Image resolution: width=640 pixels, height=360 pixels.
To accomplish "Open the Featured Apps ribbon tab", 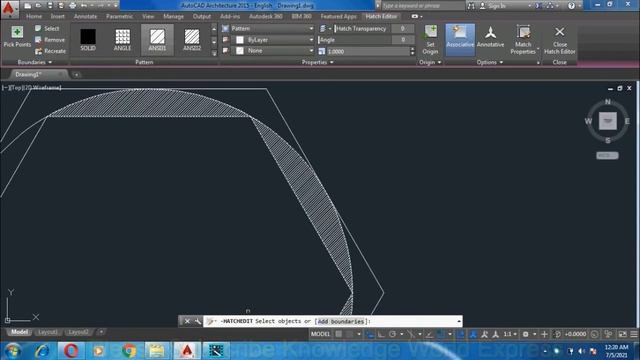I will 338,16.
